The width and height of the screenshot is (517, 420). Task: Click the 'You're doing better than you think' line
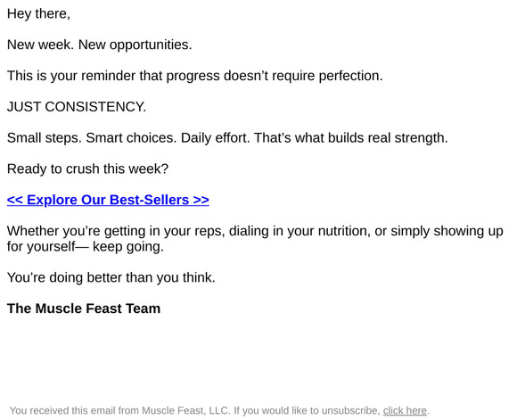111,277
